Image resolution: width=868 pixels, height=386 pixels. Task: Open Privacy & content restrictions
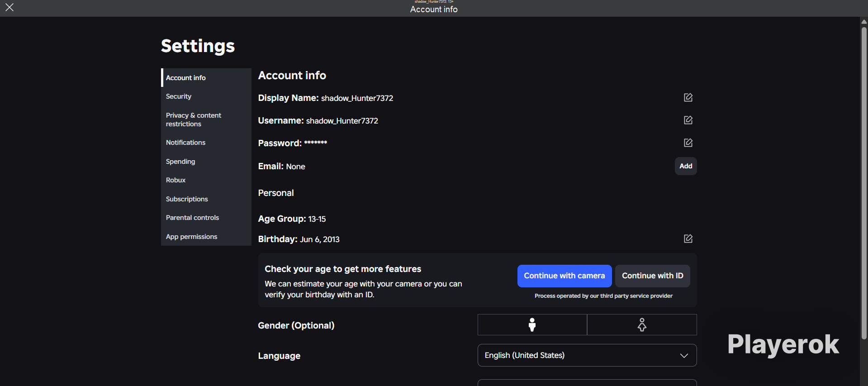click(206, 119)
